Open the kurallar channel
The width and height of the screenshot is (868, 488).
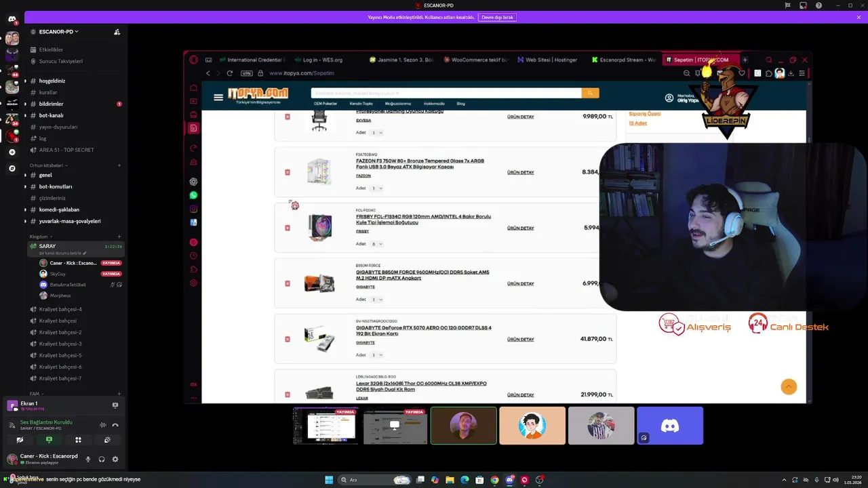(x=48, y=92)
